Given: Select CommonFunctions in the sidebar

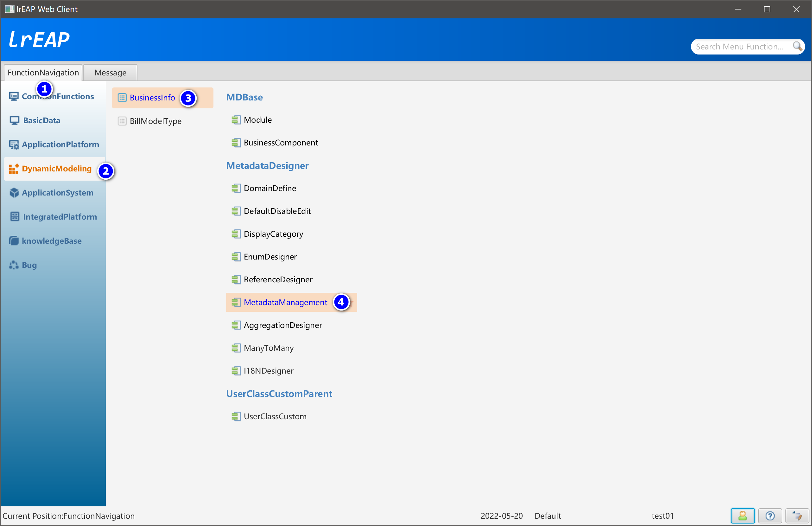Looking at the screenshot, I should point(54,97).
